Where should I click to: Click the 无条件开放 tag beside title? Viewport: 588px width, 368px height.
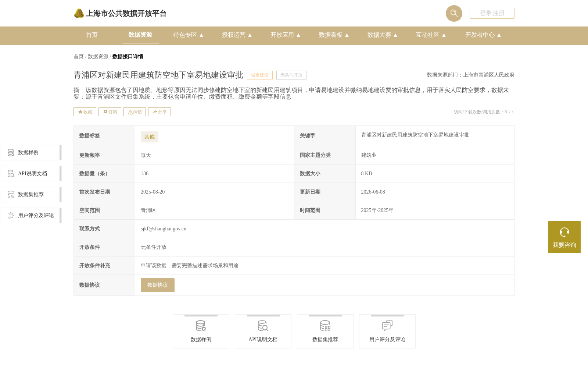(x=291, y=75)
